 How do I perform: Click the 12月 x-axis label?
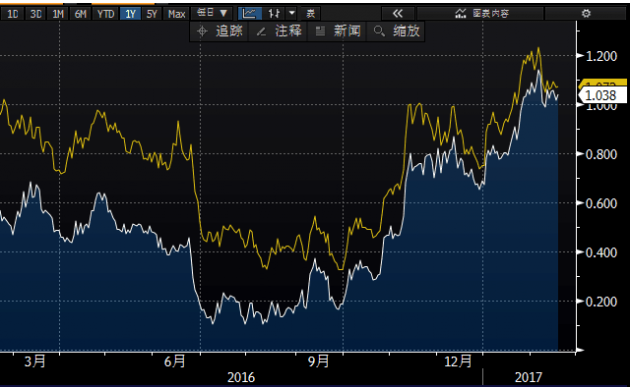pyautogui.click(x=458, y=362)
